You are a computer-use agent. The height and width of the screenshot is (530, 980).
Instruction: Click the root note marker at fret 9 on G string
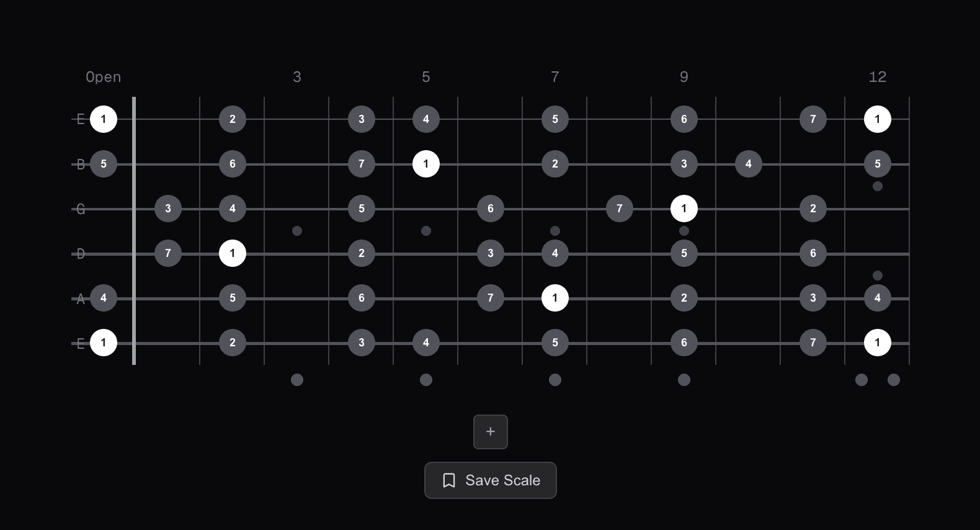(684, 209)
